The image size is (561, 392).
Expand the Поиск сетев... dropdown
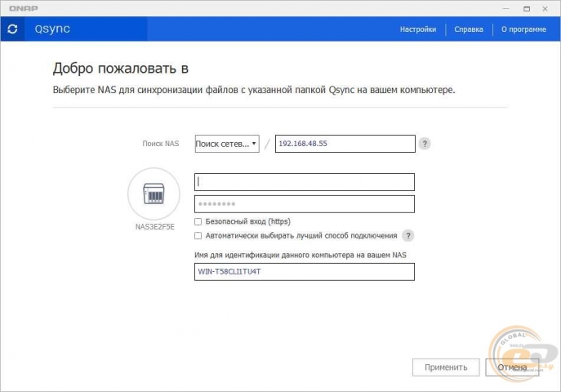click(x=227, y=144)
